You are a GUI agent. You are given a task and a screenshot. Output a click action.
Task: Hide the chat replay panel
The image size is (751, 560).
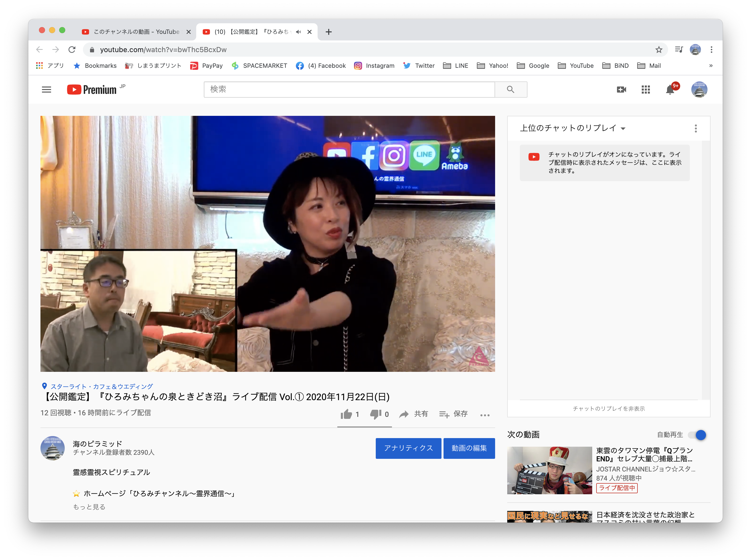[x=608, y=409]
